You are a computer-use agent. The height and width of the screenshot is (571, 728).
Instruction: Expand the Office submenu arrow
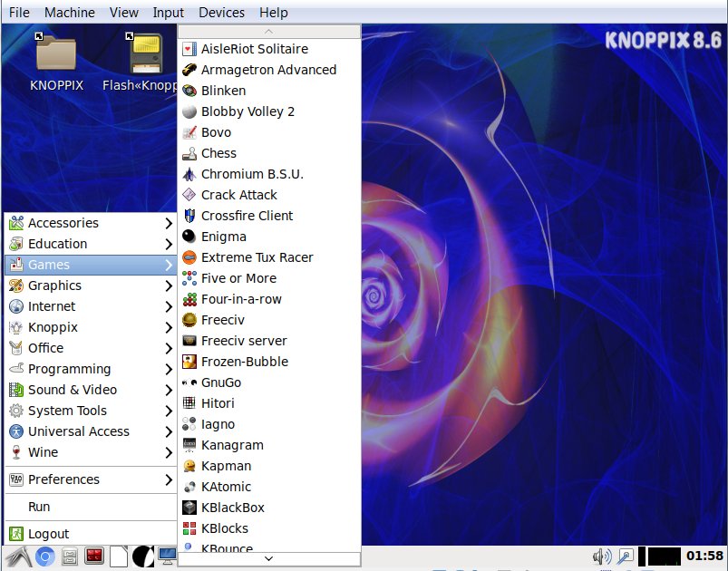[x=169, y=348]
